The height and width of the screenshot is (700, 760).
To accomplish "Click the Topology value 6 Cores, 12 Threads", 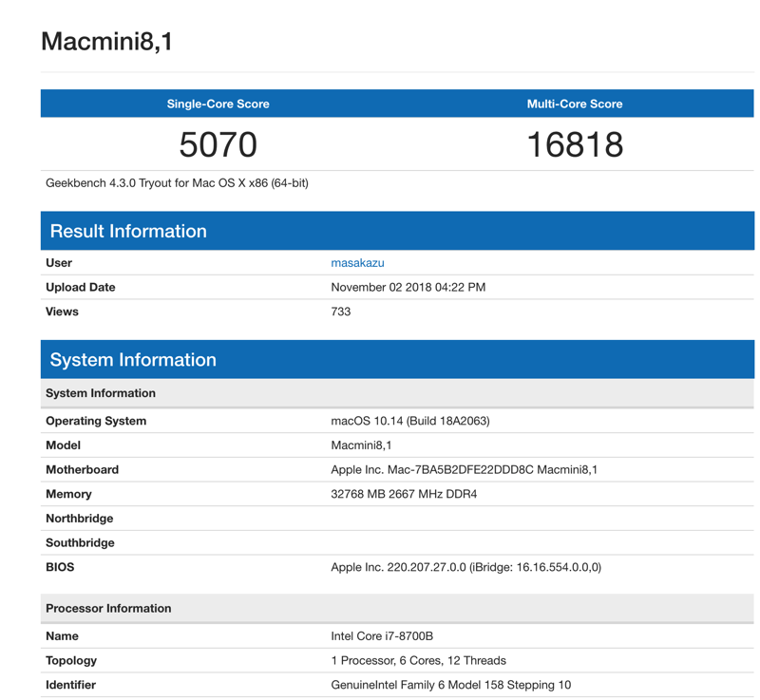I will tap(418, 661).
